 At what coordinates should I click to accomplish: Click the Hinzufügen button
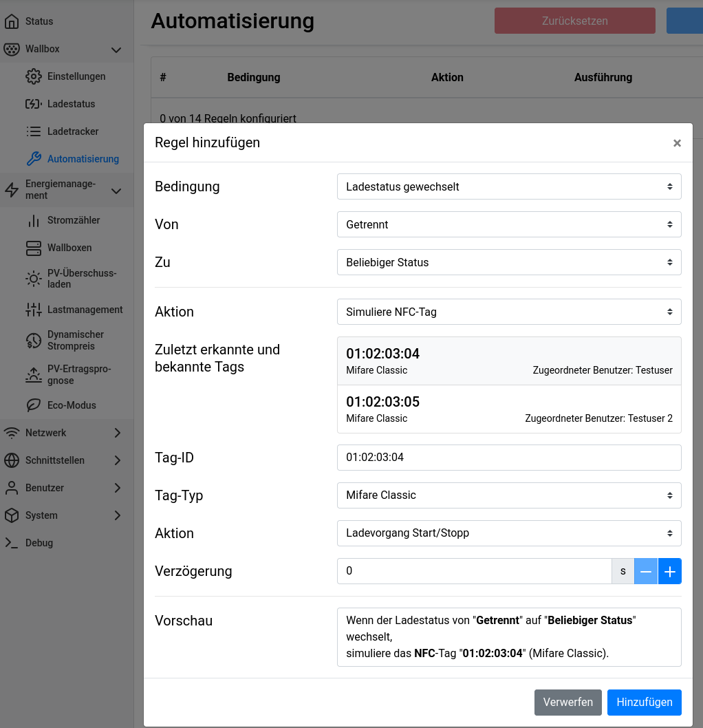tap(644, 702)
